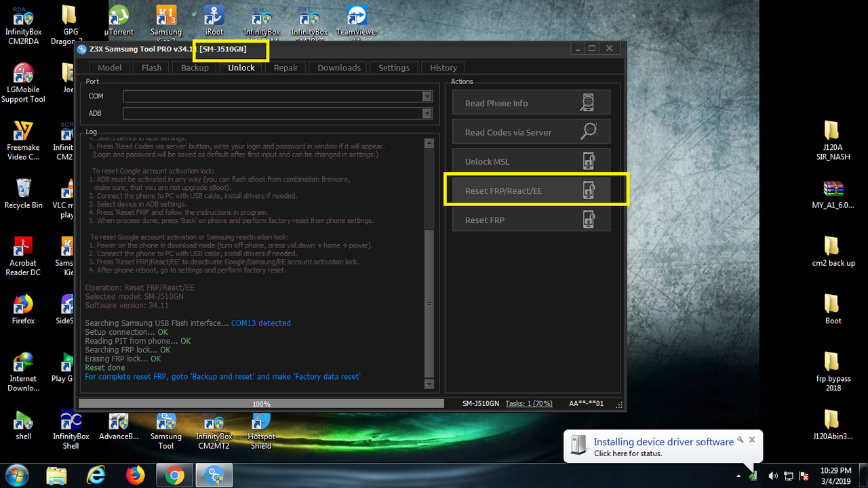
Task: Launch uTorrent from the desktop
Action: [x=119, y=20]
